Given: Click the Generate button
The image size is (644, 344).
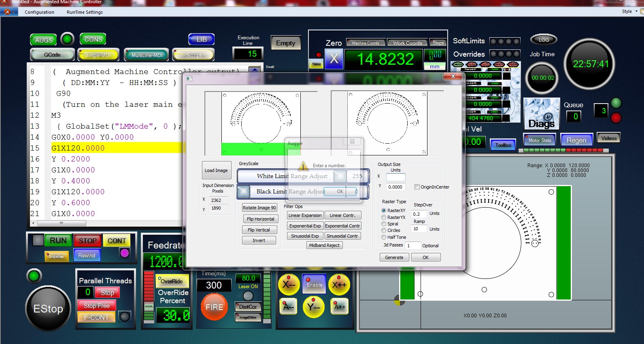Looking at the screenshot, I should tap(394, 257).
